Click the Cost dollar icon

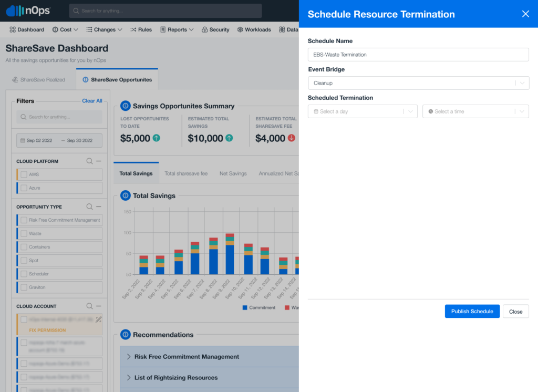pos(55,29)
